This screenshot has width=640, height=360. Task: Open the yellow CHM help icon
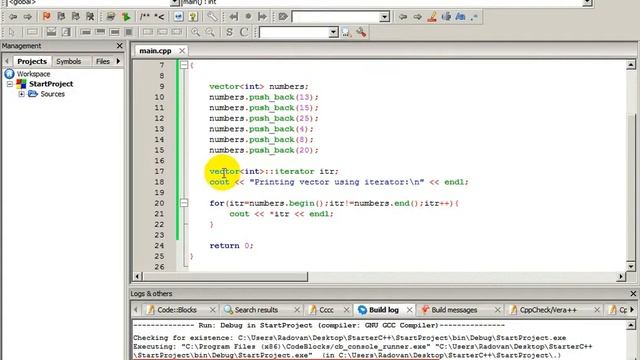tap(193, 17)
